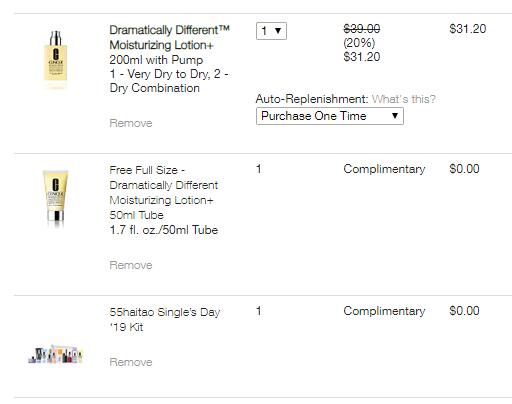Screen dimensions: 512x404
Task: Click the strikethrough $39.00 original price
Action: pos(362,29)
